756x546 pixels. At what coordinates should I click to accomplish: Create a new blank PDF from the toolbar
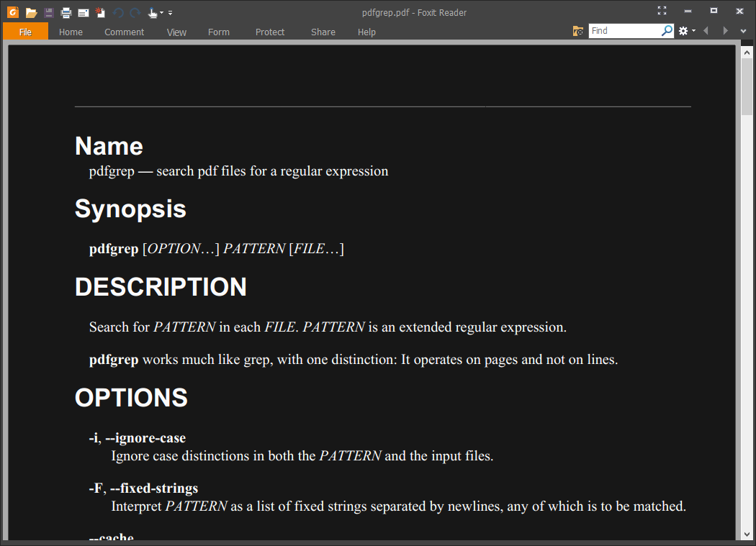click(100, 13)
